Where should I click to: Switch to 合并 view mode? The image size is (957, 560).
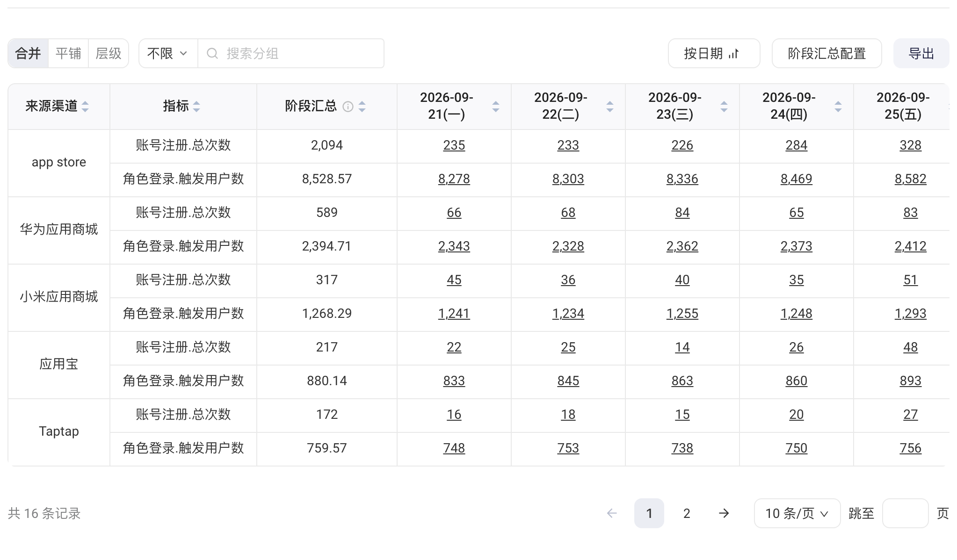[28, 53]
